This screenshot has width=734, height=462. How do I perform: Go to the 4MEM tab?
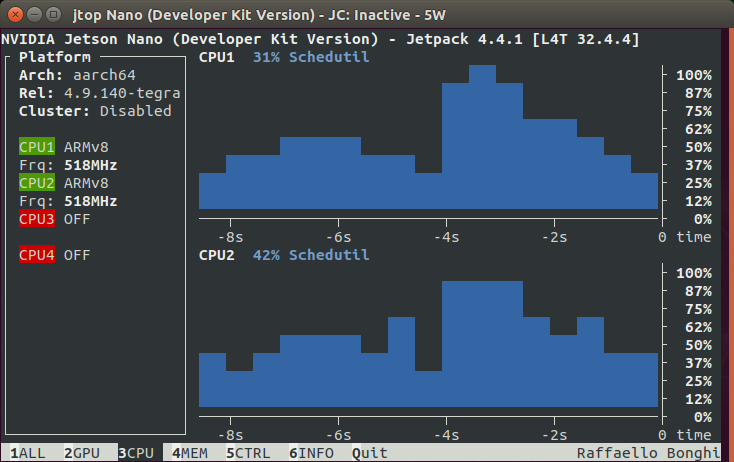click(x=190, y=453)
